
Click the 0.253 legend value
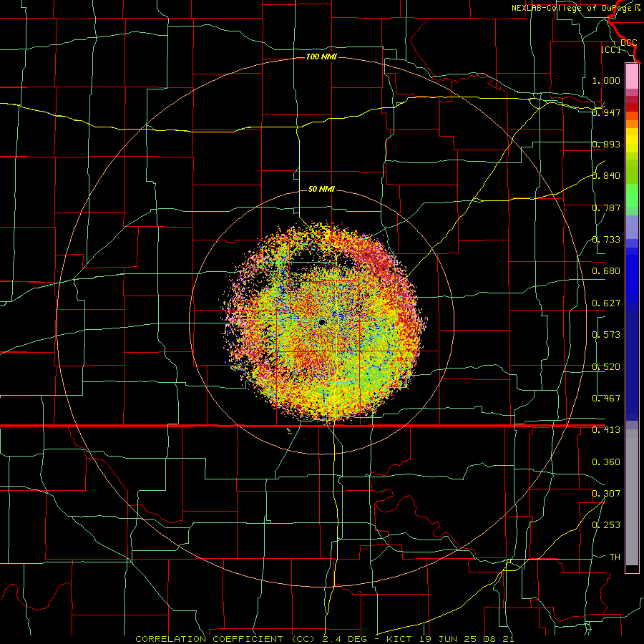point(606,525)
